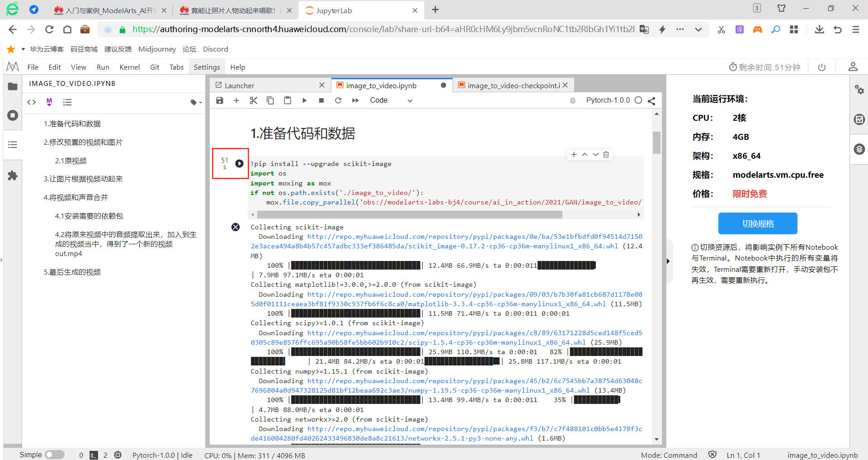868x460 pixels.
Task: Toggle the Simple interface mode switch
Action: (55, 455)
